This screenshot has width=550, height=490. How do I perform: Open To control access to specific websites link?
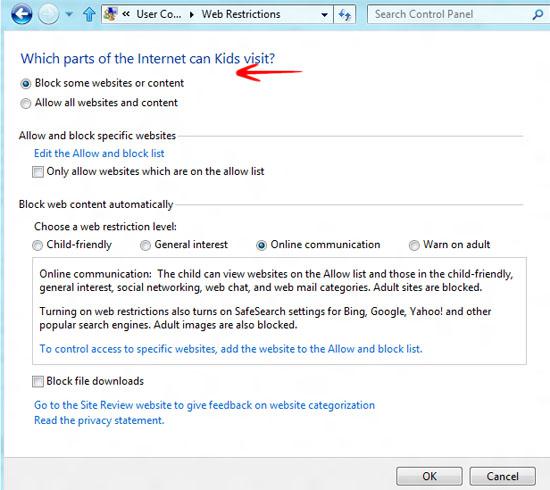click(231, 349)
